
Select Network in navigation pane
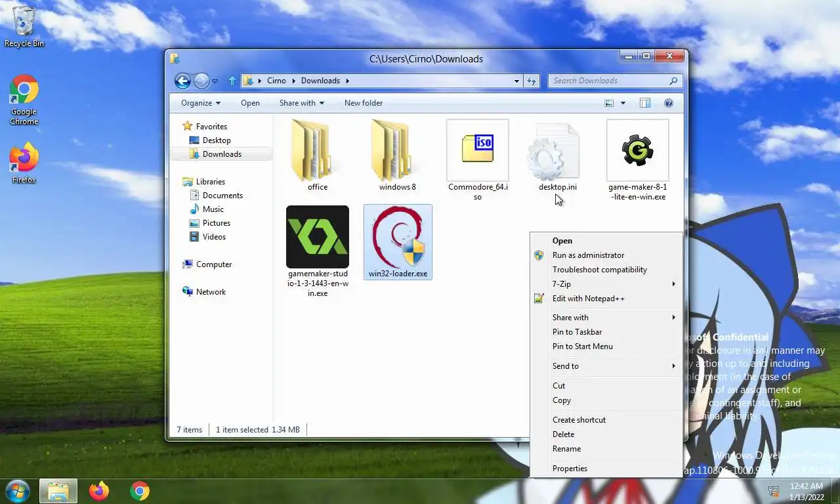tap(204, 292)
